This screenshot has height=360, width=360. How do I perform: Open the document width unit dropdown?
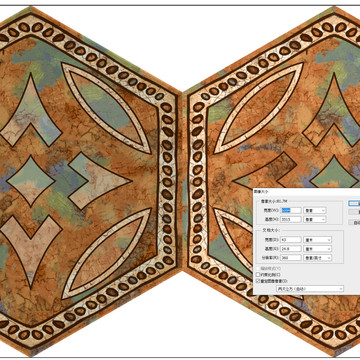317,240
